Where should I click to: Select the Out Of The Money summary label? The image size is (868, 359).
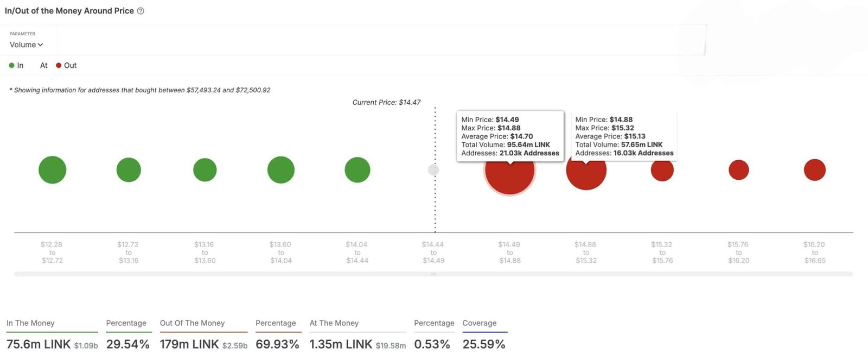pyautogui.click(x=192, y=323)
